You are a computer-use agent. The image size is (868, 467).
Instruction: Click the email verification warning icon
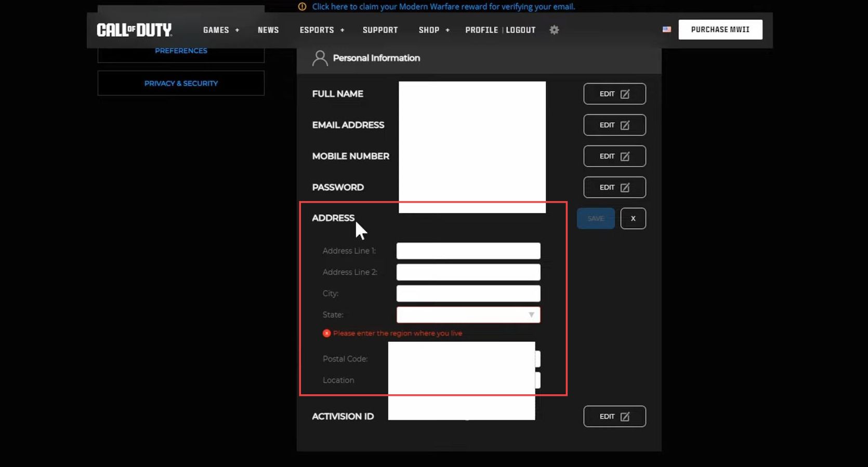[302, 7]
